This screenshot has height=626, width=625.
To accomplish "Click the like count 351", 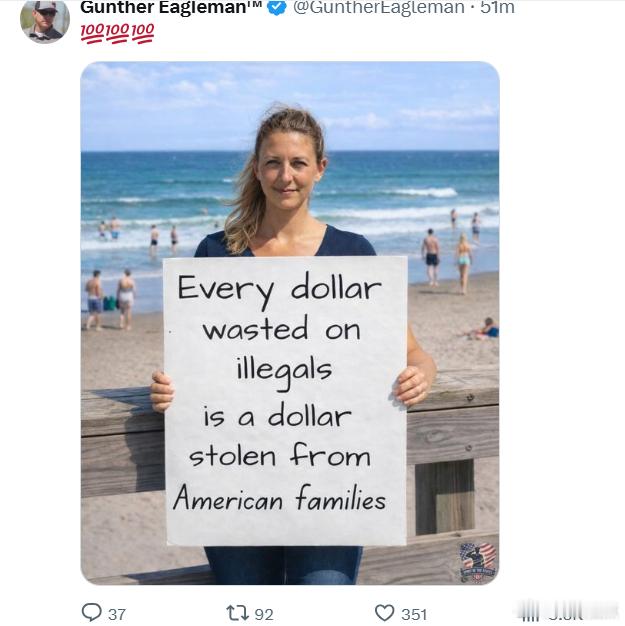I will coord(414,614).
